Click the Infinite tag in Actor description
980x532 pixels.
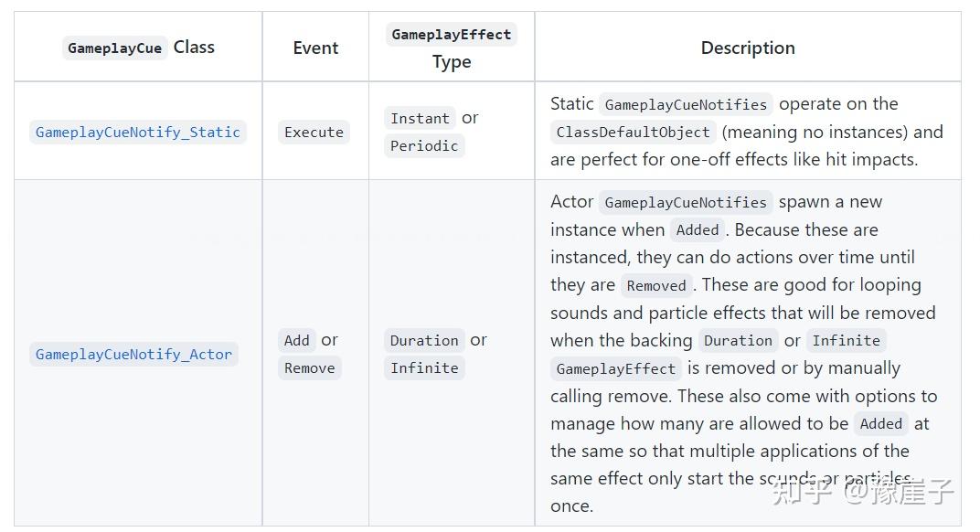(846, 341)
